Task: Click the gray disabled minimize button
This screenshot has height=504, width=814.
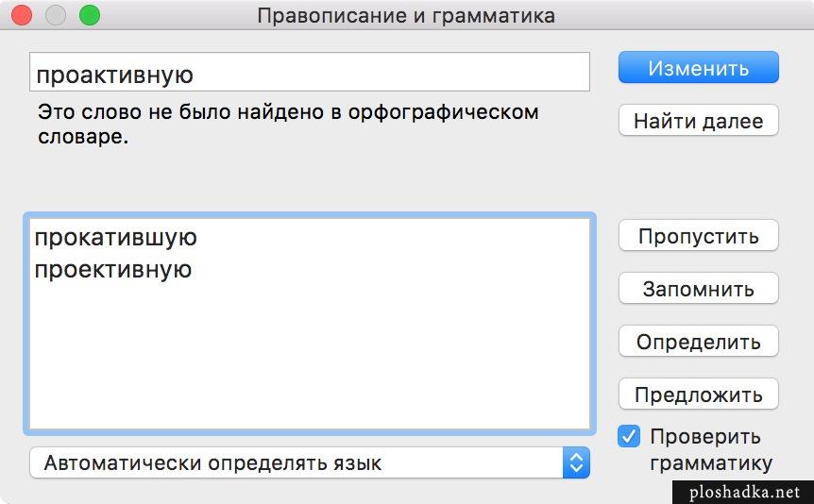Action: tap(56, 15)
